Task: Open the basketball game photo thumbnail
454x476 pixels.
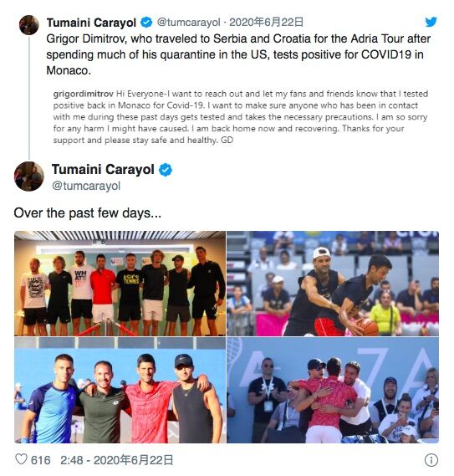Action: coord(333,284)
